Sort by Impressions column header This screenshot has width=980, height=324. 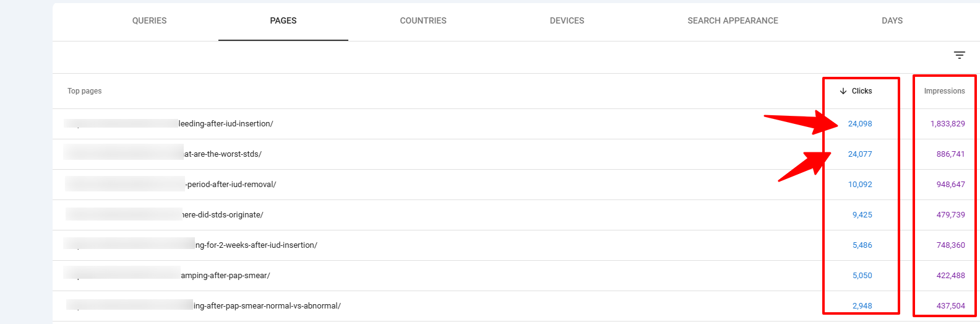[944, 91]
